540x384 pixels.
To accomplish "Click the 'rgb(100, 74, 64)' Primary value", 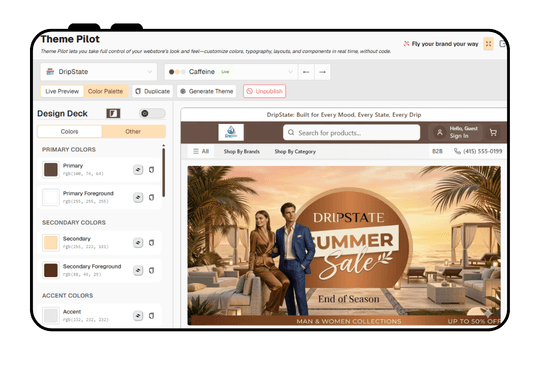I will [x=83, y=174].
